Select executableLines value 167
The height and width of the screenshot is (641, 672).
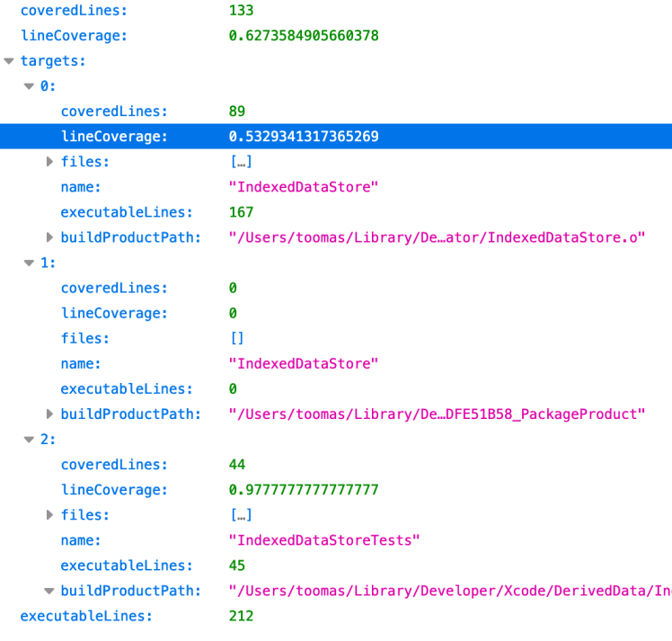click(x=242, y=212)
